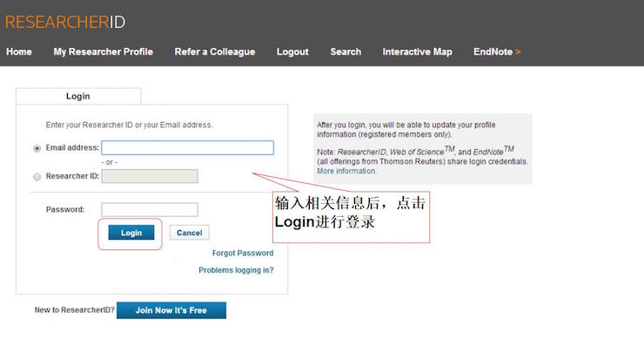Go to My Researcher Profile
This screenshot has width=644, height=339.
[103, 51]
